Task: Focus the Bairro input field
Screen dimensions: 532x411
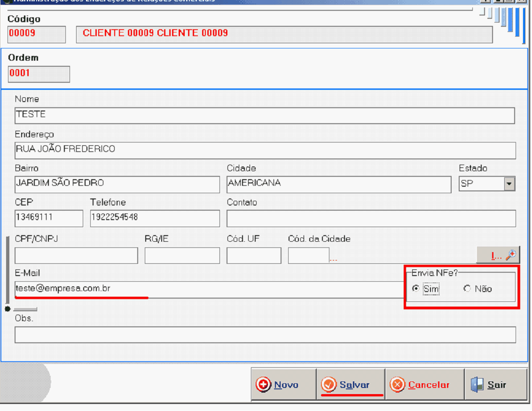Action: pyautogui.click(x=117, y=184)
